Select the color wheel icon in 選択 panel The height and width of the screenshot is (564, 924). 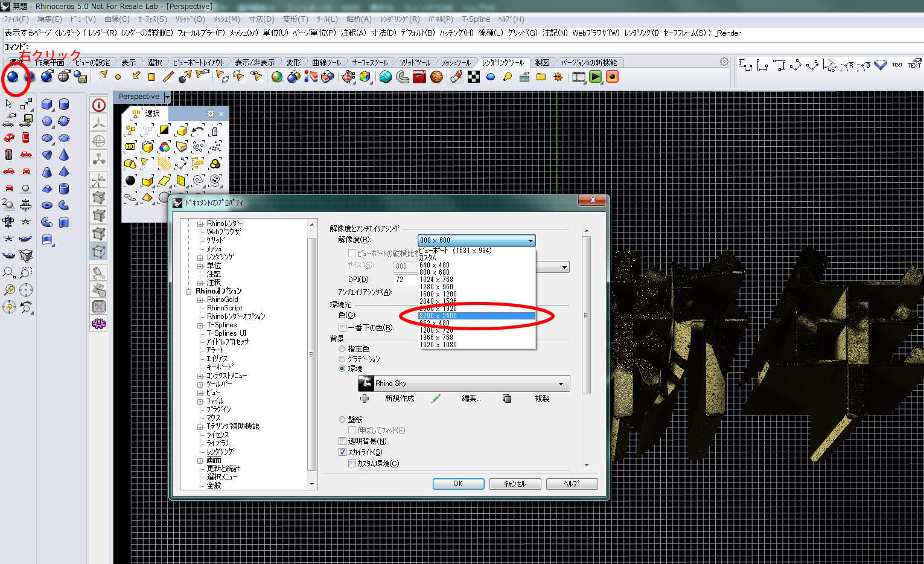[164, 147]
